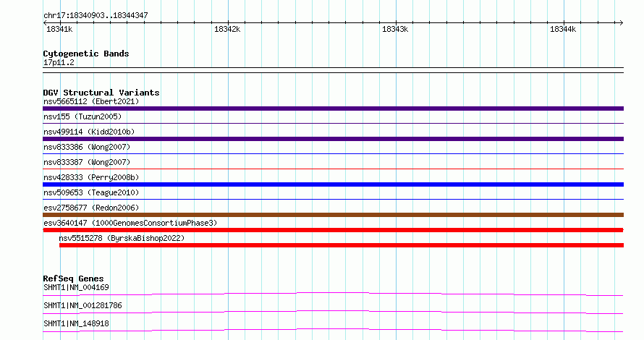Open variant nsv833387 (Wong2007) label

click(x=87, y=162)
